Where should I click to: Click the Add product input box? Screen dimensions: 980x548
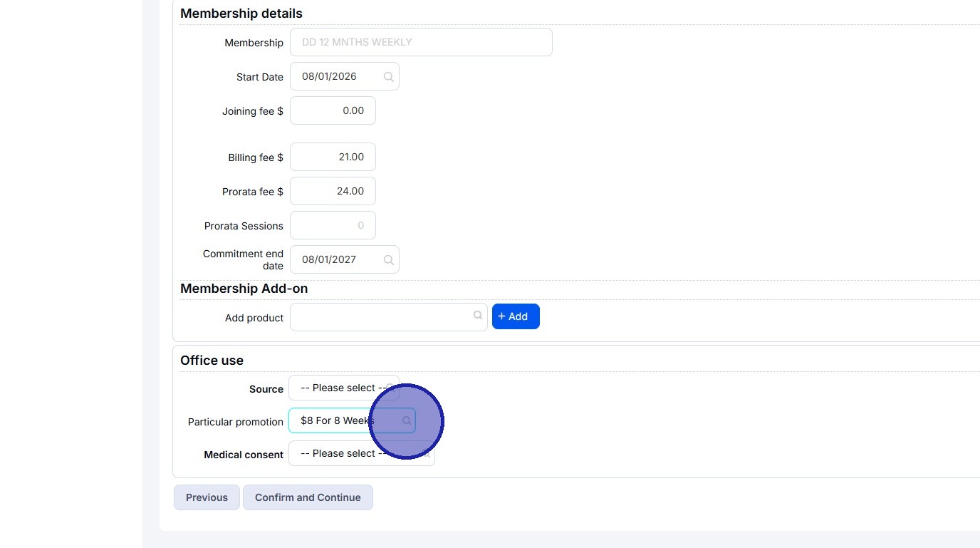[x=389, y=317]
